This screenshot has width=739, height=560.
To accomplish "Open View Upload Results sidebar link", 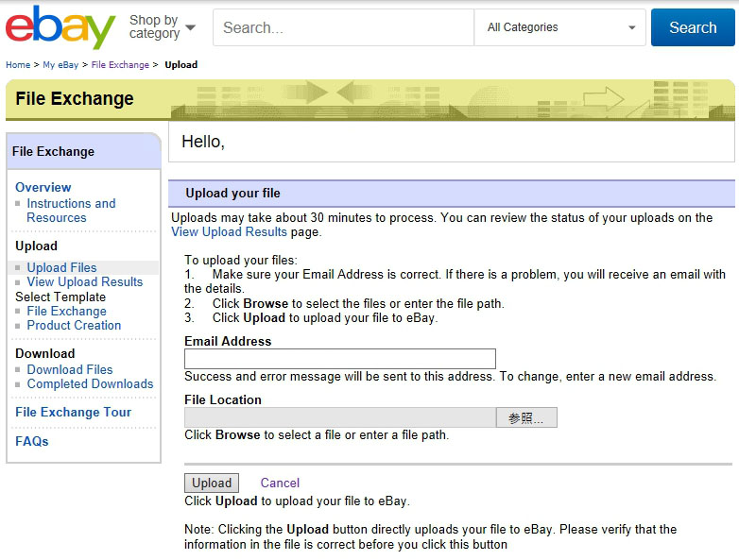I will pos(84,281).
